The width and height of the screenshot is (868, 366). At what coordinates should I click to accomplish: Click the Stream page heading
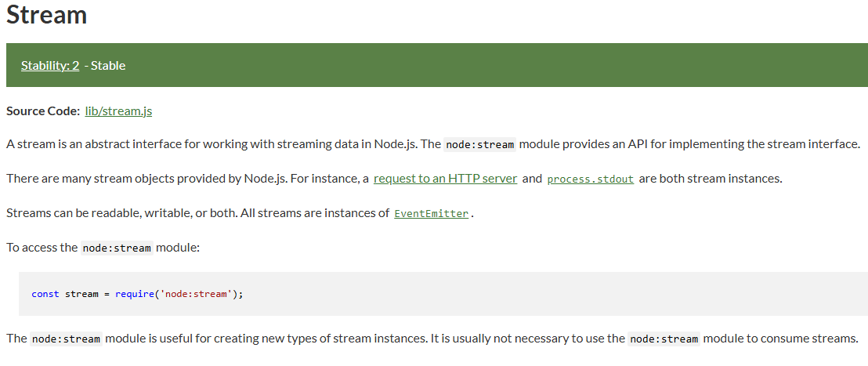click(46, 14)
